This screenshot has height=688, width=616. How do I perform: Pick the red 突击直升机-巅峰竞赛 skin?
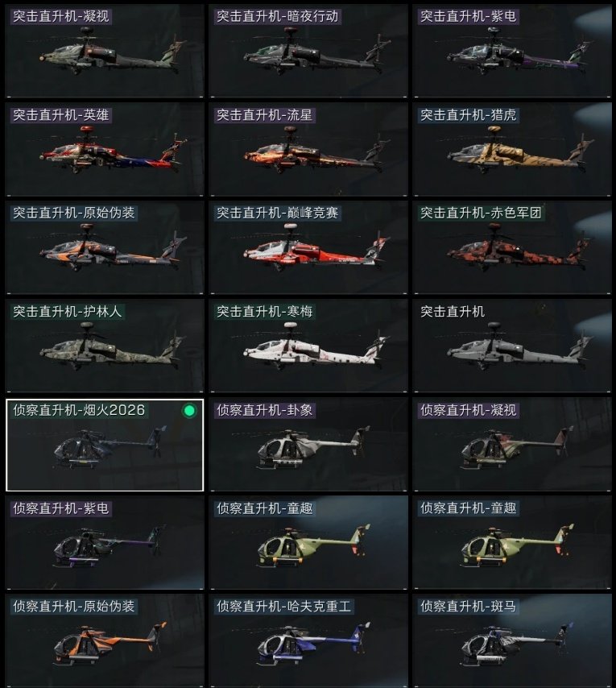(308, 247)
